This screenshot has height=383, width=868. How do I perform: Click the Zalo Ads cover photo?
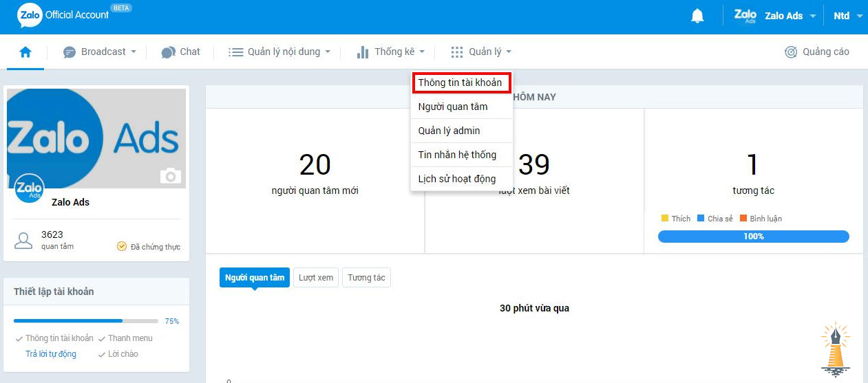point(96,138)
